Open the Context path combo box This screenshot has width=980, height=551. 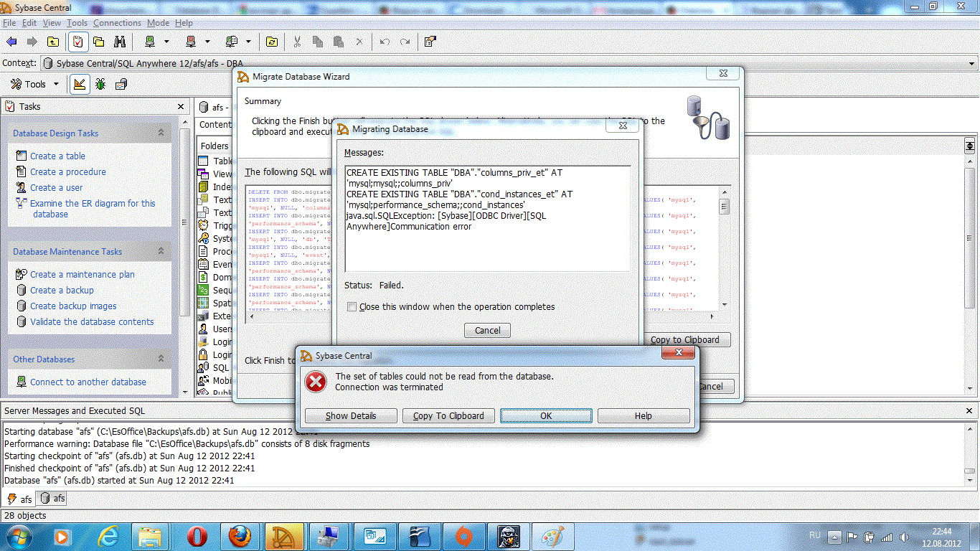(509, 63)
